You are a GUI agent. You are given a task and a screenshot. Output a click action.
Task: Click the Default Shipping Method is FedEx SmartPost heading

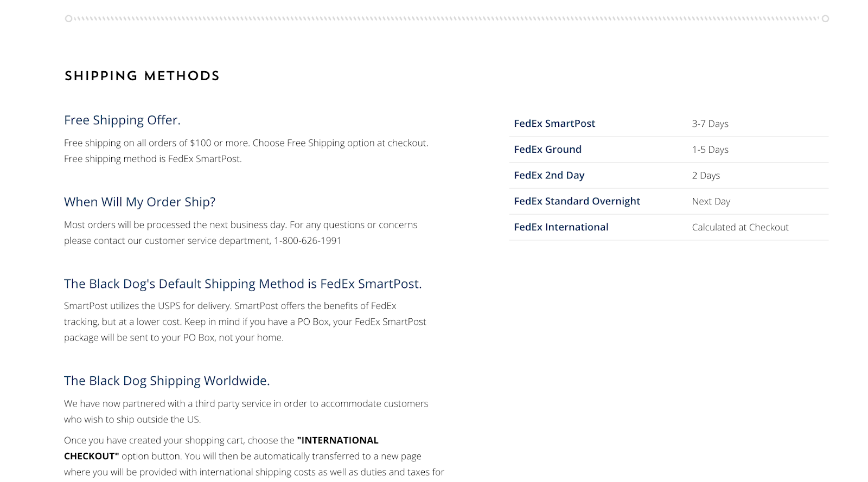tap(242, 284)
